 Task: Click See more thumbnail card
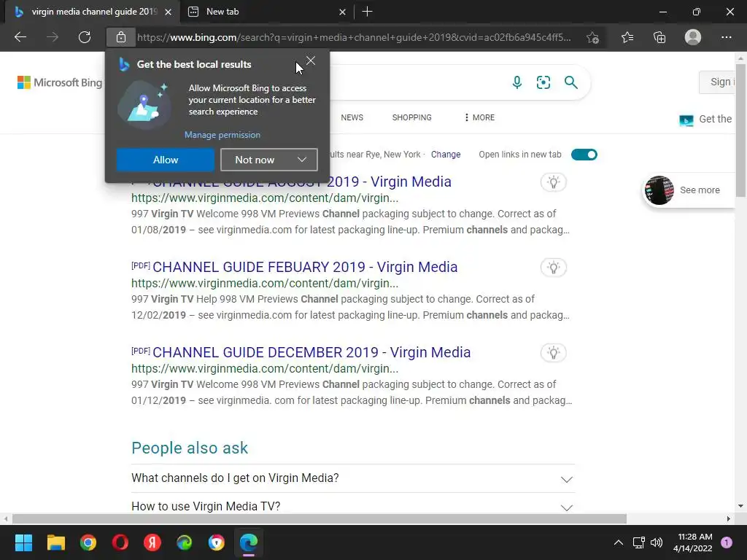tap(689, 190)
